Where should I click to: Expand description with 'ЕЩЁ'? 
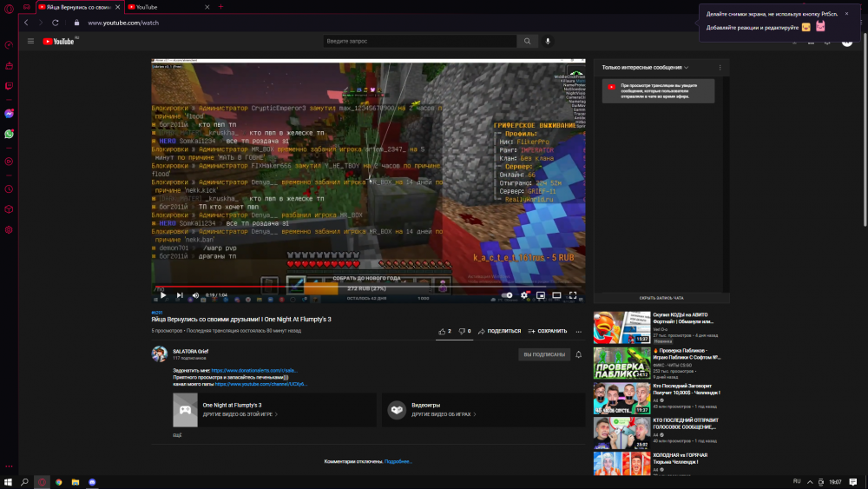click(177, 435)
